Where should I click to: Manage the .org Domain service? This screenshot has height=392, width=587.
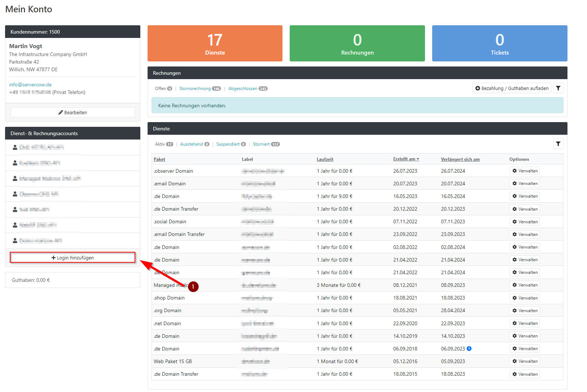point(525,311)
